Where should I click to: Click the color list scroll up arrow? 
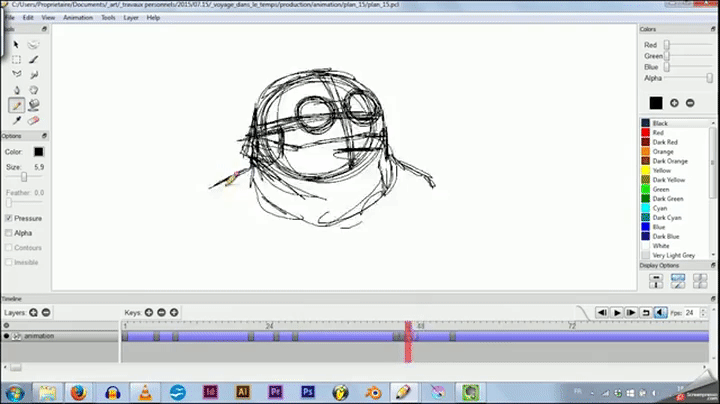click(713, 123)
